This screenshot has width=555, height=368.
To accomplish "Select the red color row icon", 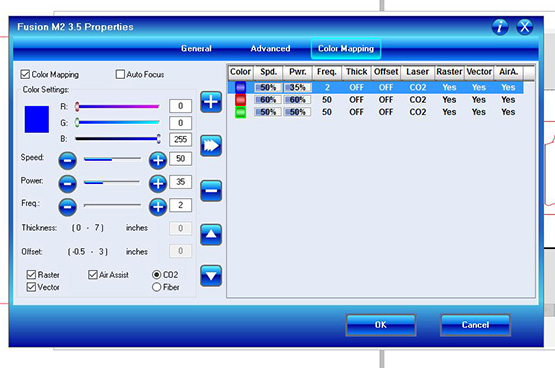I will tap(240, 100).
